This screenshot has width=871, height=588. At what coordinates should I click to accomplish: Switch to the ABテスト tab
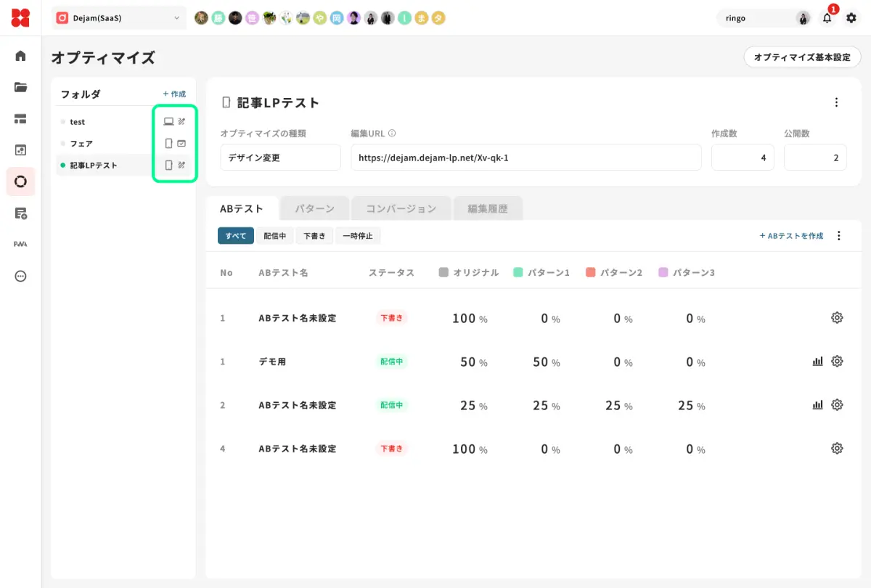pos(242,208)
